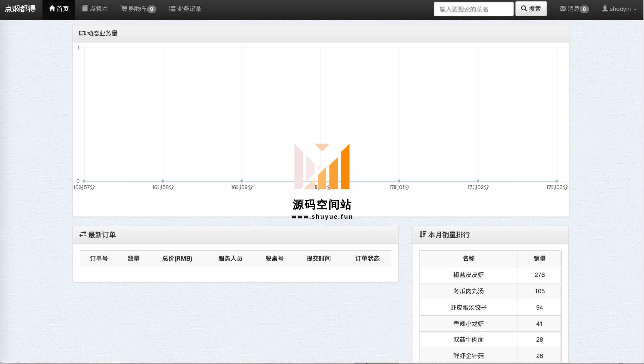Click the book icon beside 点餐本
The image size is (644, 364).
click(x=85, y=9)
